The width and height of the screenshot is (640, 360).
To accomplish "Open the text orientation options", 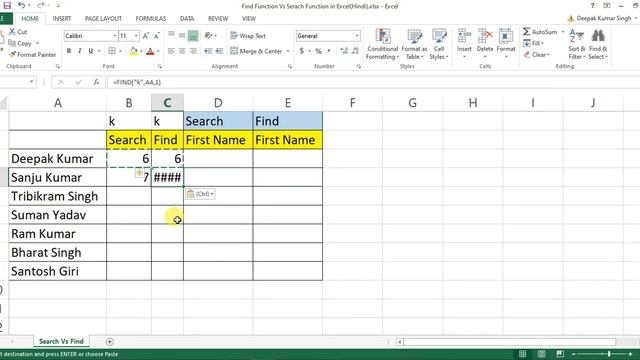I will click(210, 36).
